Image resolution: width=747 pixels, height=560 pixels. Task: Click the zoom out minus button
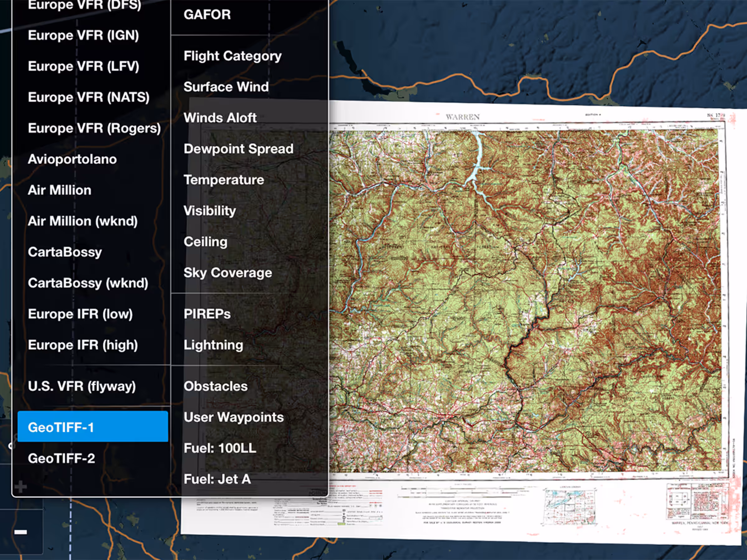(21, 532)
